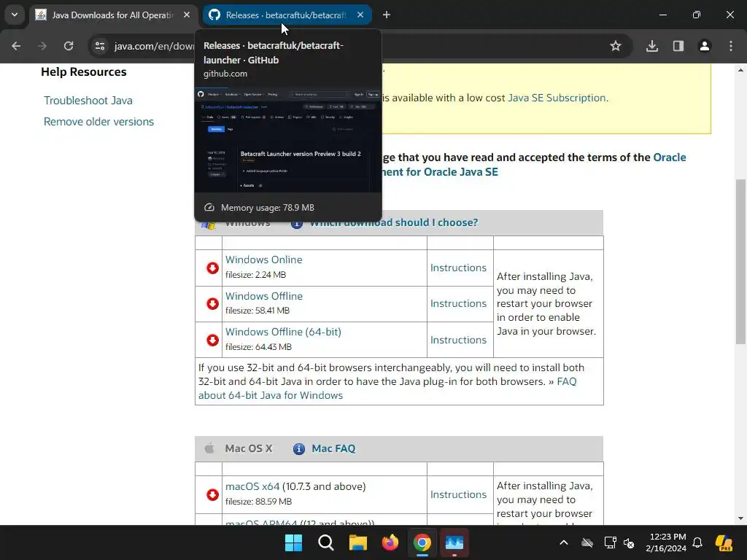Open Instructions for Windows Online
This screenshot has height=560, width=747.
click(x=458, y=268)
